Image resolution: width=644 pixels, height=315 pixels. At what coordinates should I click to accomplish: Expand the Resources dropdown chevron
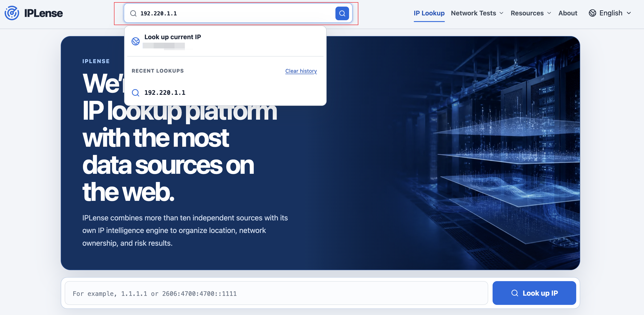tap(549, 13)
